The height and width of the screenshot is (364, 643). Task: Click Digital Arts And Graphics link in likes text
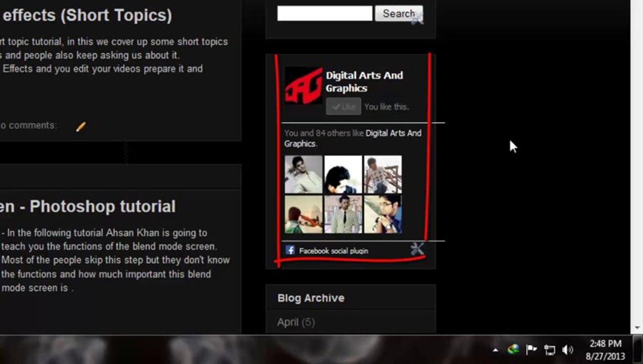coord(353,138)
